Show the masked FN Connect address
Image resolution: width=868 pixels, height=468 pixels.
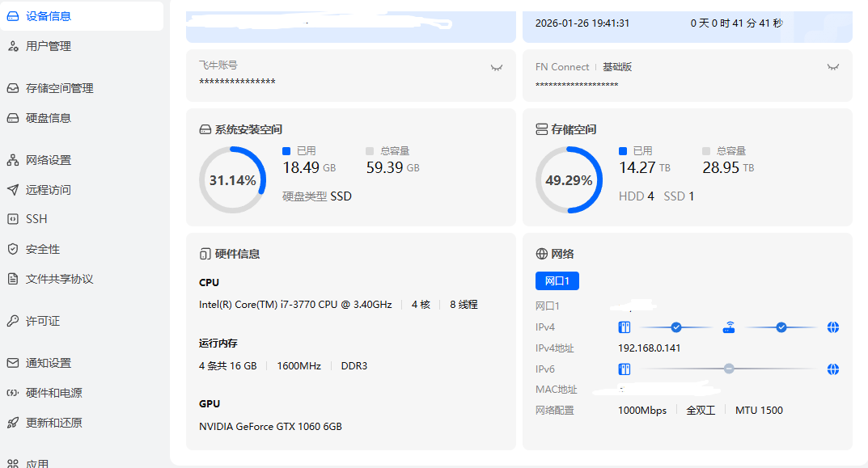click(x=832, y=67)
